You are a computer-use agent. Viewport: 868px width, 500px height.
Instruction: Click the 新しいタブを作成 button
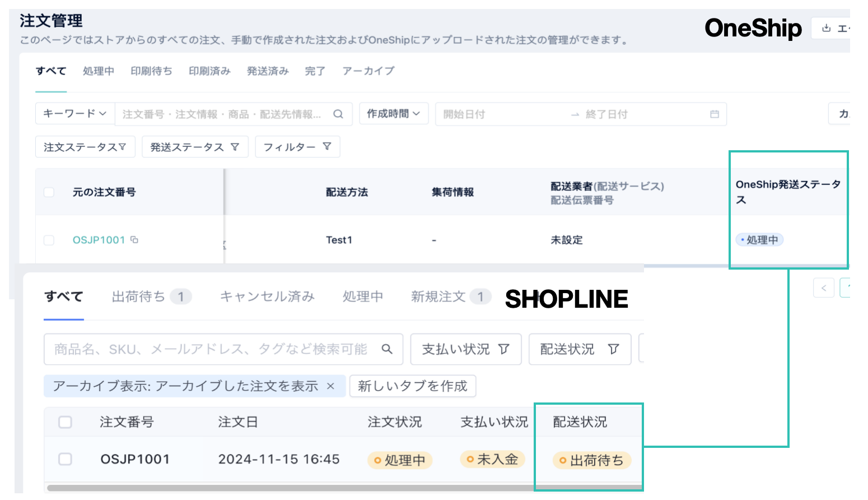413,386
